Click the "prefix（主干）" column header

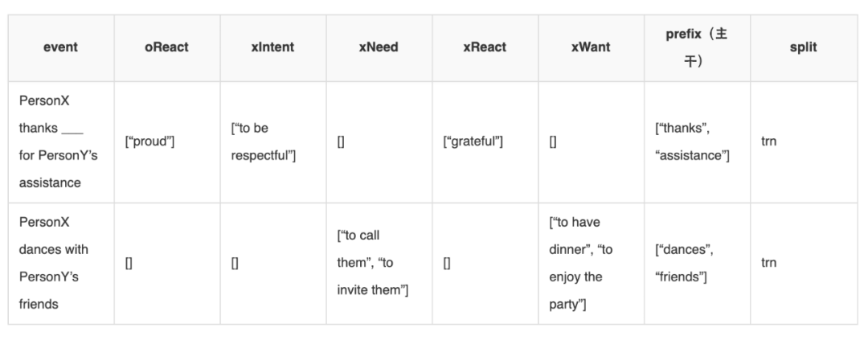tap(697, 47)
